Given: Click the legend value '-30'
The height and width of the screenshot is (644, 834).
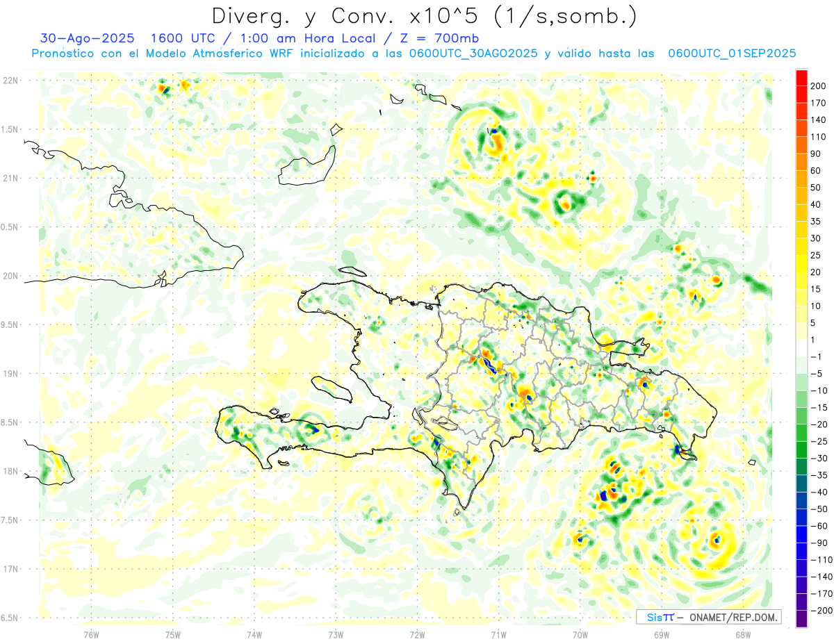Looking at the screenshot, I should pos(820,459).
